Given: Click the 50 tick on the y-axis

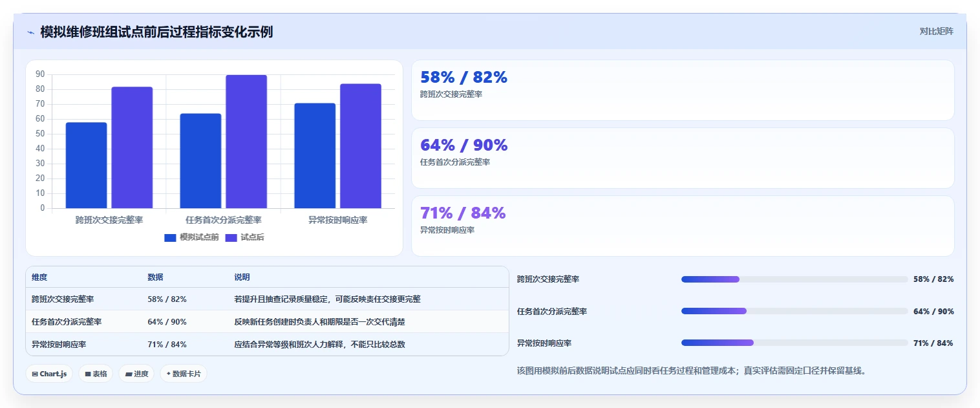Looking at the screenshot, I should pyautogui.click(x=40, y=134).
